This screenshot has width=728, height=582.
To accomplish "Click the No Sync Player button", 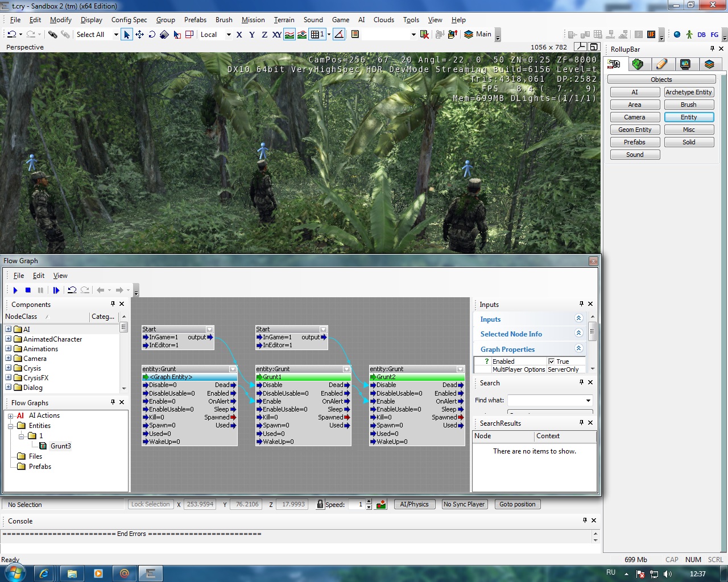I will point(464,504).
